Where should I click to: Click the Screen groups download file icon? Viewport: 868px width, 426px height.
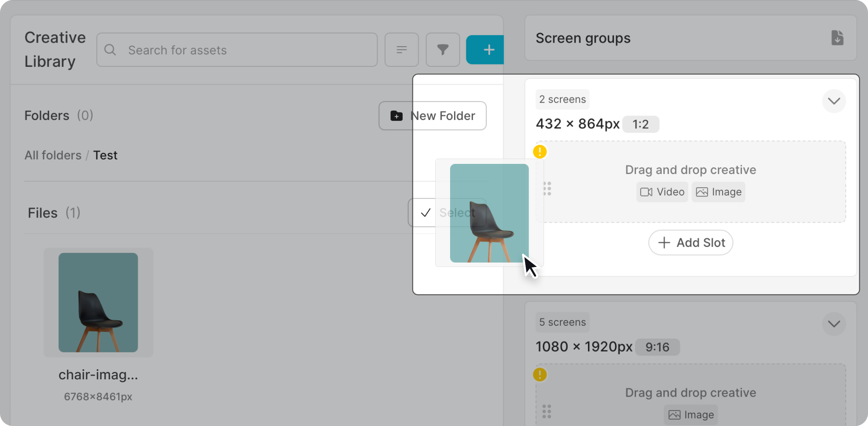(x=837, y=38)
